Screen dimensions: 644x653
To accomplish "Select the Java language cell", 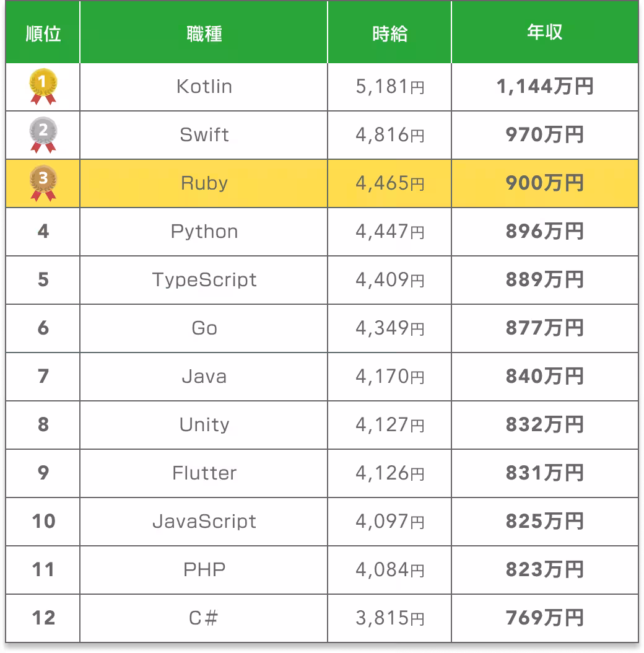I will [204, 377].
